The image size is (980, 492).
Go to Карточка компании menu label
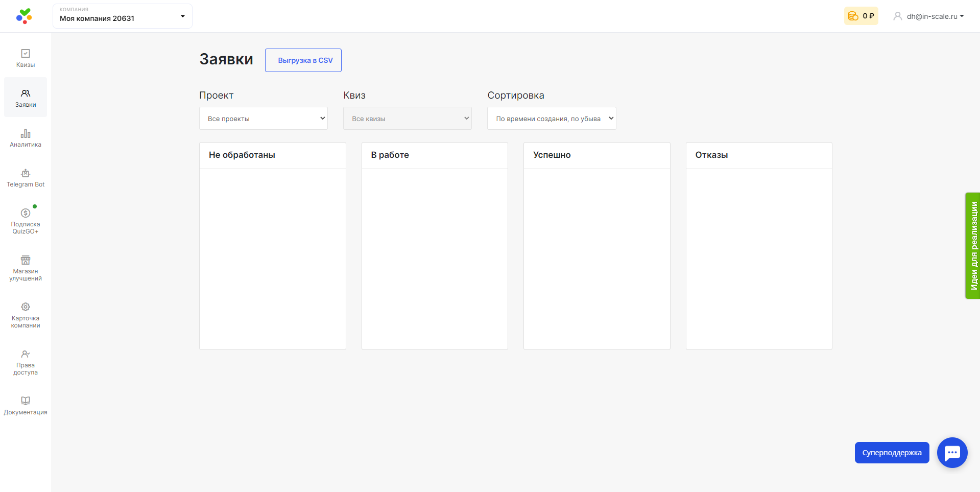(x=26, y=322)
